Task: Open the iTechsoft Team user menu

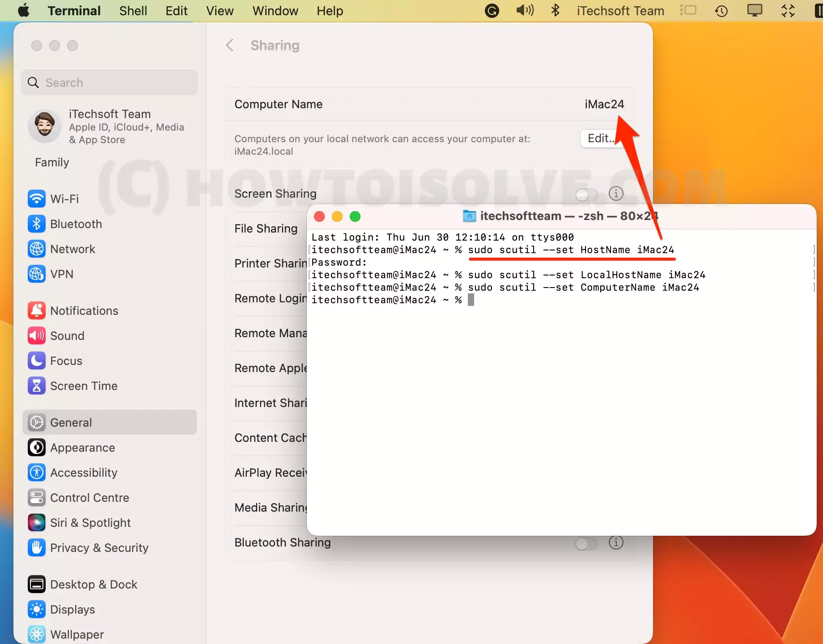Action: pyautogui.click(x=620, y=11)
